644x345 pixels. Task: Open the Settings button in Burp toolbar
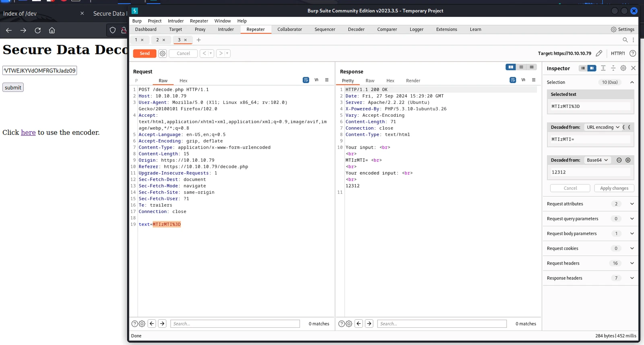(622, 29)
